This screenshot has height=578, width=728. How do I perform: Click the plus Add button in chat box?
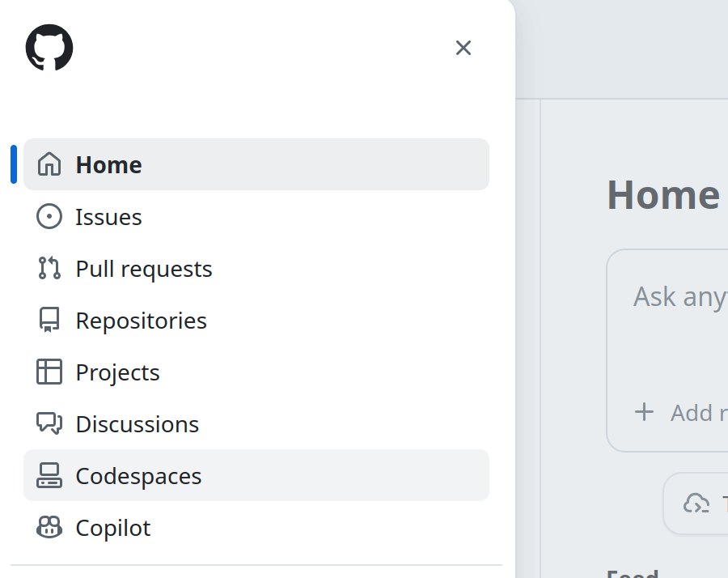click(x=645, y=413)
